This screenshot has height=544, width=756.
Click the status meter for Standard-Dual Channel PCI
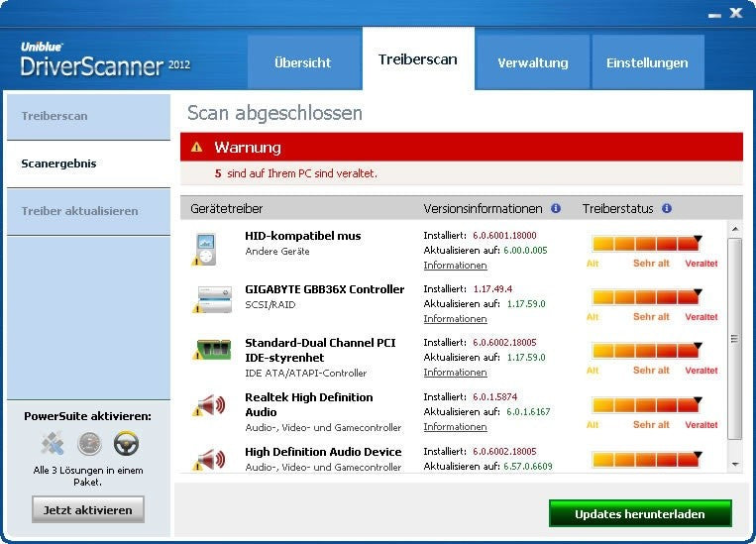pos(647,350)
